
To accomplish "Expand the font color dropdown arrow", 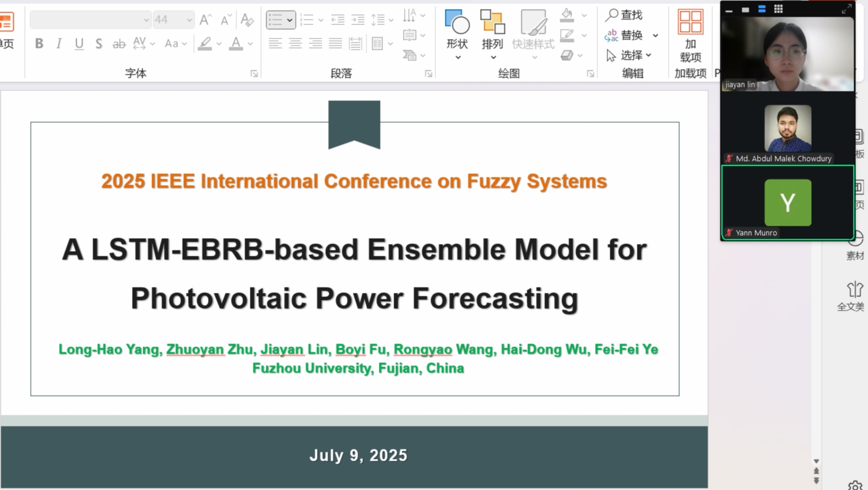I will pos(250,44).
